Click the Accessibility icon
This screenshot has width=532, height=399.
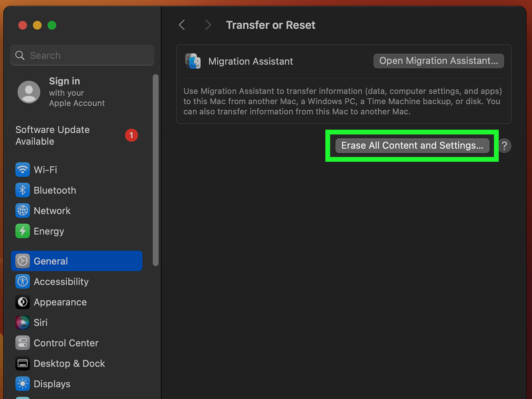23,281
